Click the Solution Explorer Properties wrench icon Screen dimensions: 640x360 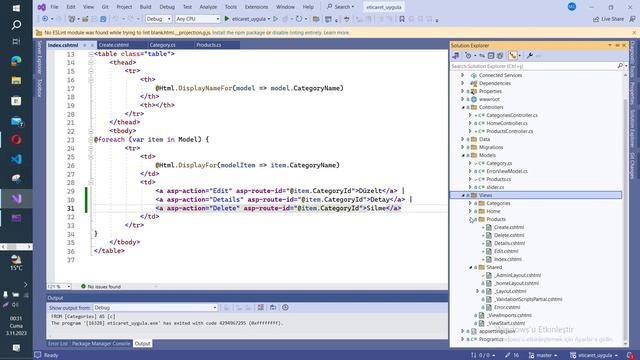[529, 56]
